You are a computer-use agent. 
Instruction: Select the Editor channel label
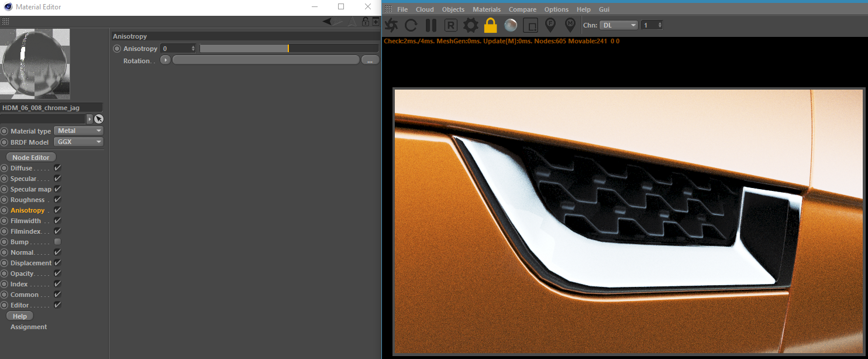click(20, 305)
